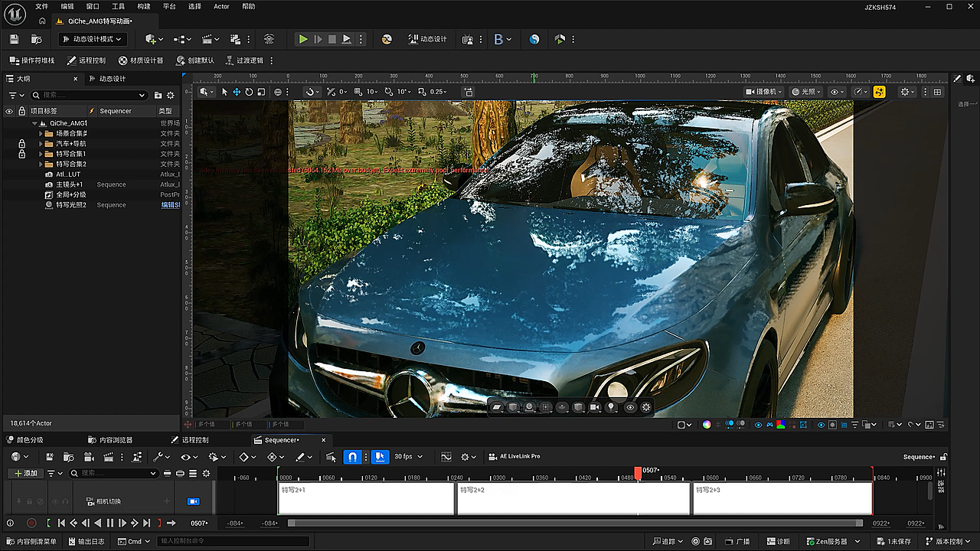The width and height of the screenshot is (980, 551).
Task: Open the Actor menu
Action: click(221, 6)
